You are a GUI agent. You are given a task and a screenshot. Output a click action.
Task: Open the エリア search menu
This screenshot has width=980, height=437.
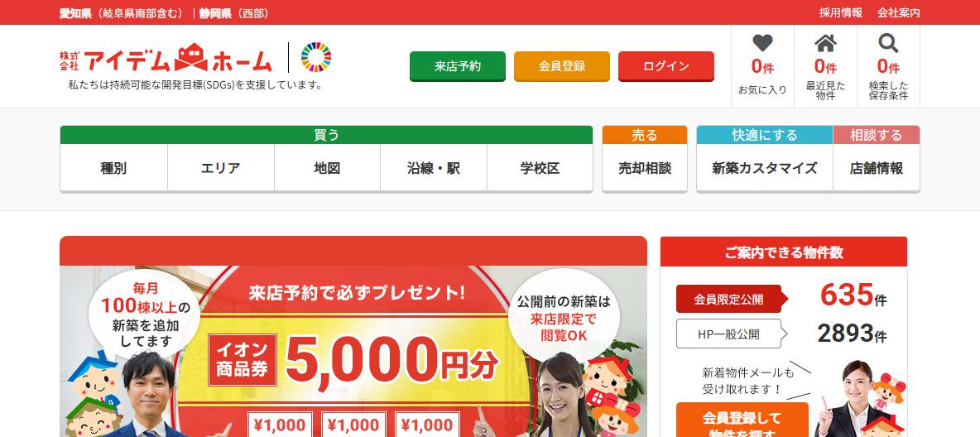point(221,167)
